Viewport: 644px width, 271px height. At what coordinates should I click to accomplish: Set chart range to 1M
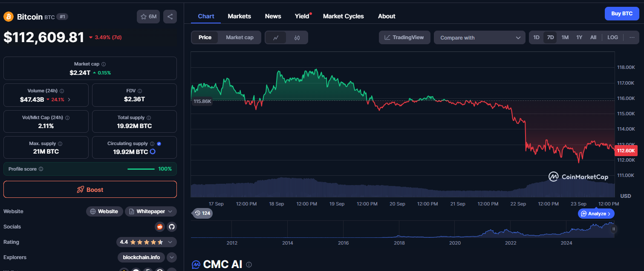565,37
